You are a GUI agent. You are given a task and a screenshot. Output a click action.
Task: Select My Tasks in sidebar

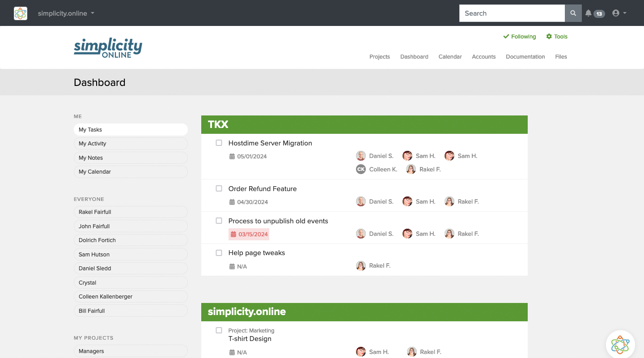tap(131, 130)
